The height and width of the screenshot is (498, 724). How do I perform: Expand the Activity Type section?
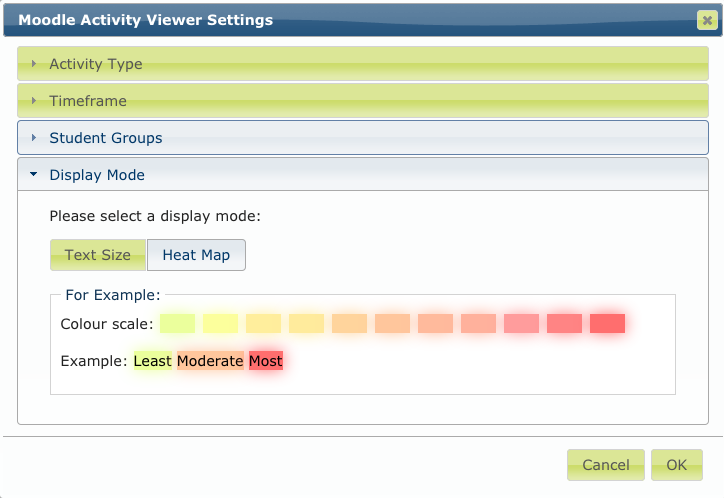click(96, 64)
